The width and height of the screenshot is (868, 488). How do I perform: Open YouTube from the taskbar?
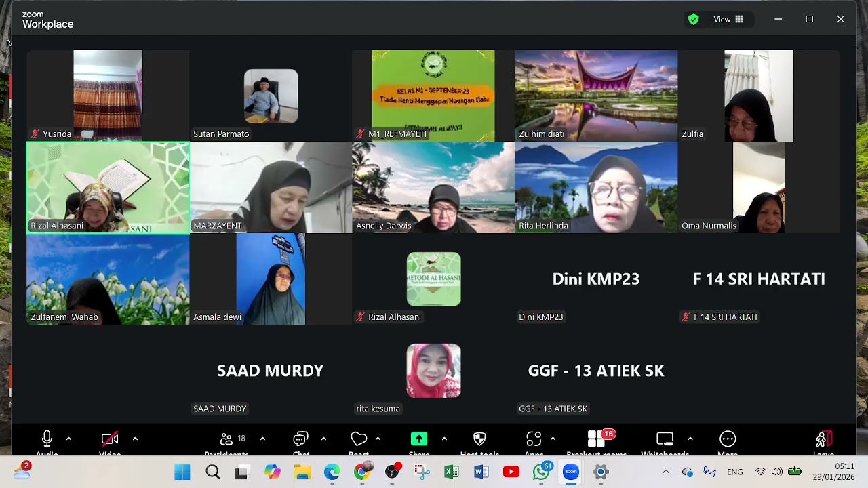point(511,472)
